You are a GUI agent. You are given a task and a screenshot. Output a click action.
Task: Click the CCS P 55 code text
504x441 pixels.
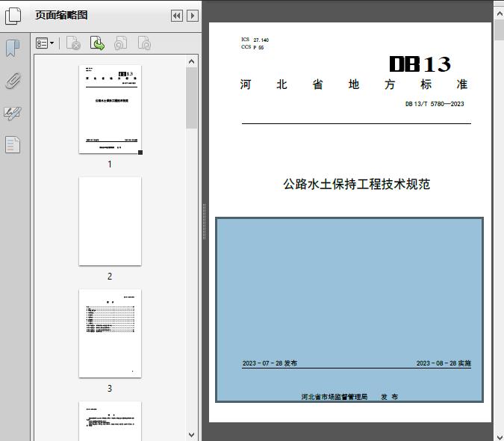(x=252, y=47)
